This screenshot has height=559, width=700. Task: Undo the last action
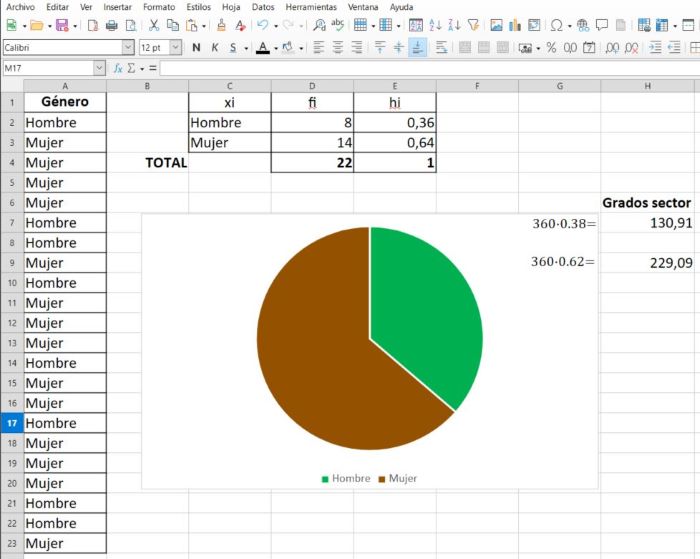click(x=263, y=25)
